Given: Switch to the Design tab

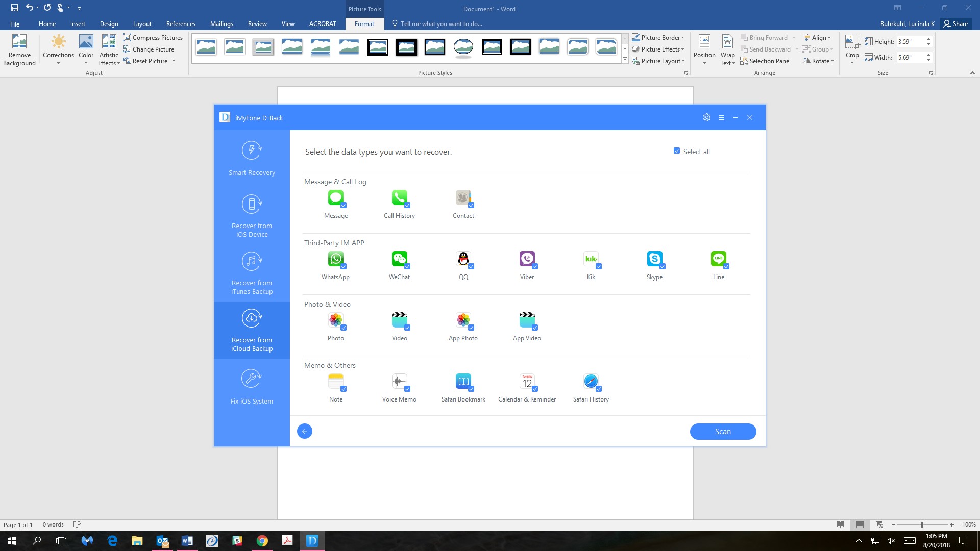Looking at the screenshot, I should [109, 23].
